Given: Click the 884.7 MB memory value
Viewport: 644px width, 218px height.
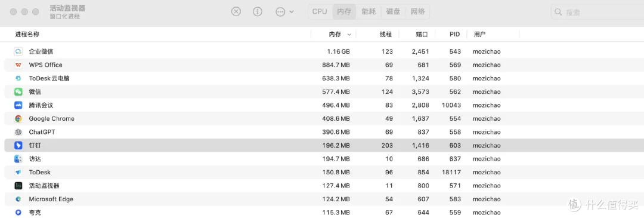Looking at the screenshot, I should click(x=336, y=65).
